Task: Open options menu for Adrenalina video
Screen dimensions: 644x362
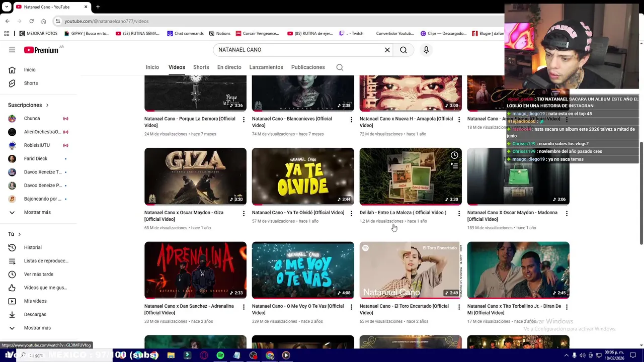Action: tap(244, 307)
